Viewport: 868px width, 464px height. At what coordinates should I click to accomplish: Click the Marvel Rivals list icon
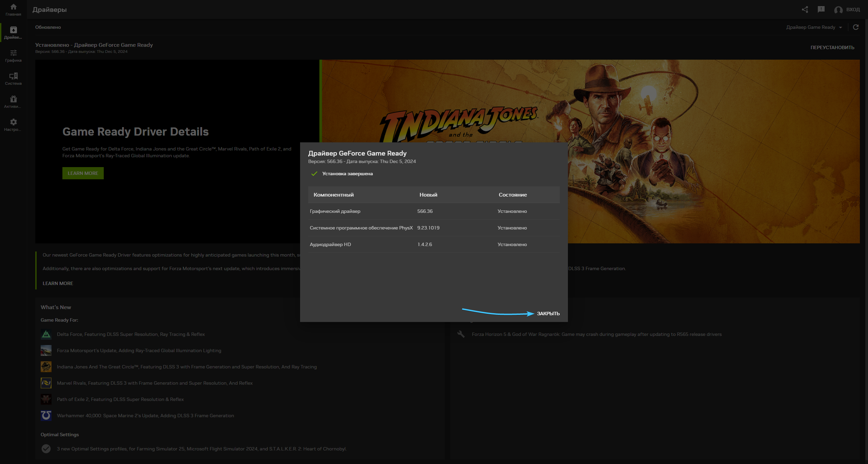46,383
